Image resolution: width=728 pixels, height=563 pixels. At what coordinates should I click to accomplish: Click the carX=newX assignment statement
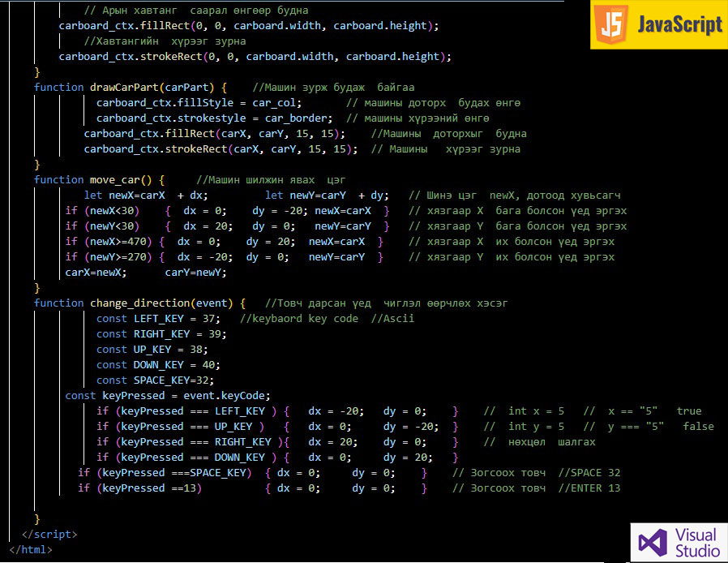pos(96,272)
